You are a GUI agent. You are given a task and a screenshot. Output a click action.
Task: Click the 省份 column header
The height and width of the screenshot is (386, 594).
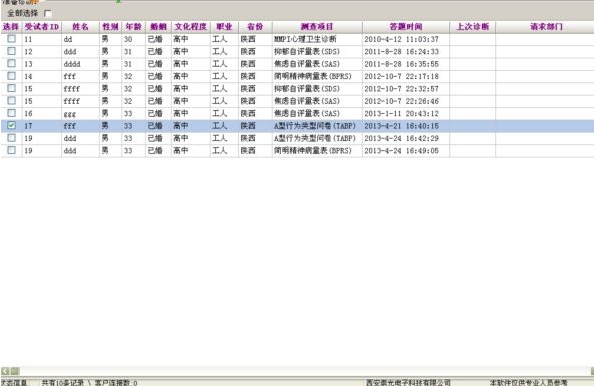pyautogui.click(x=255, y=27)
